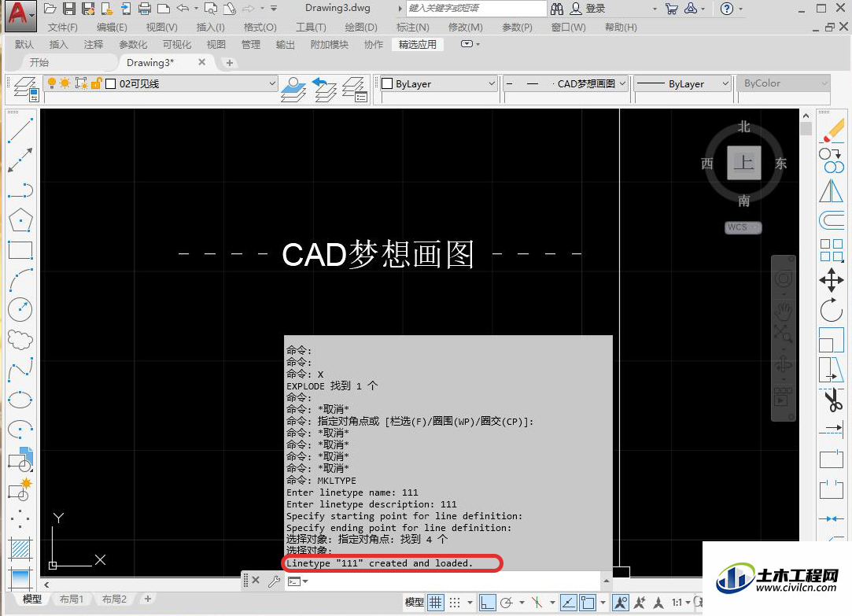Open the 绘图(D) menu
The width and height of the screenshot is (852, 616).
point(361,28)
